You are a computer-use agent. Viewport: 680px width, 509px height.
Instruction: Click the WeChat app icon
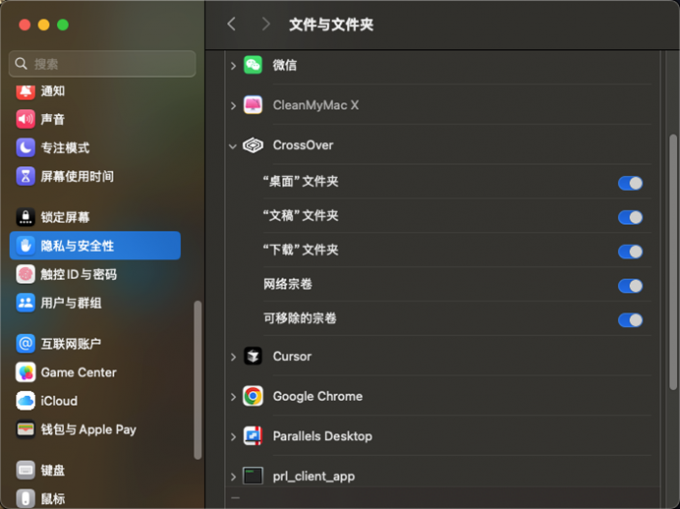coord(253,65)
